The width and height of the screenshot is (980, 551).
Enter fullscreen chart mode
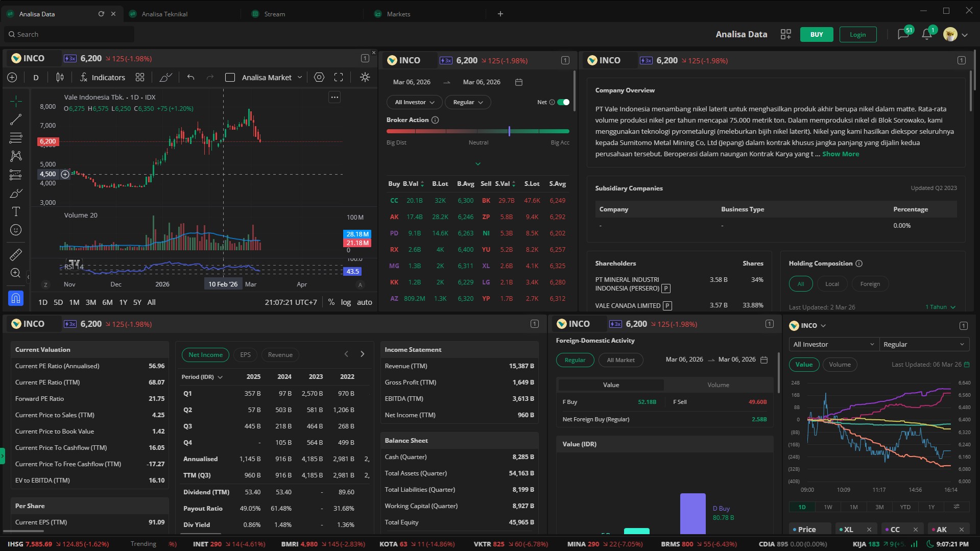(339, 78)
